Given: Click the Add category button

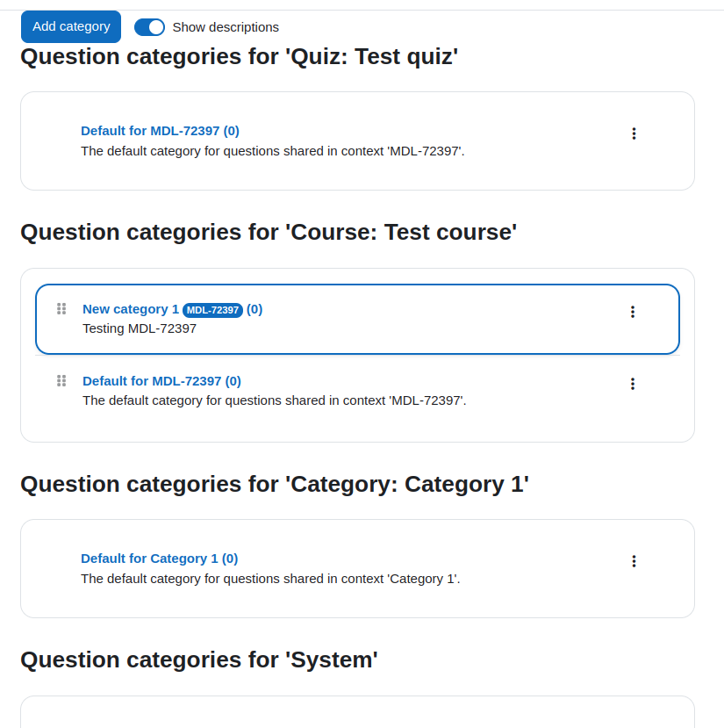Looking at the screenshot, I should click(x=71, y=26).
